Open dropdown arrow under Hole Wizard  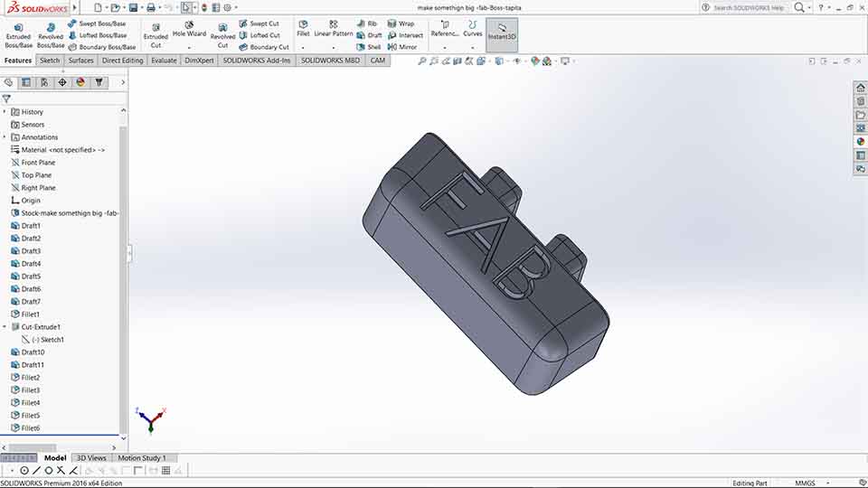pos(189,48)
